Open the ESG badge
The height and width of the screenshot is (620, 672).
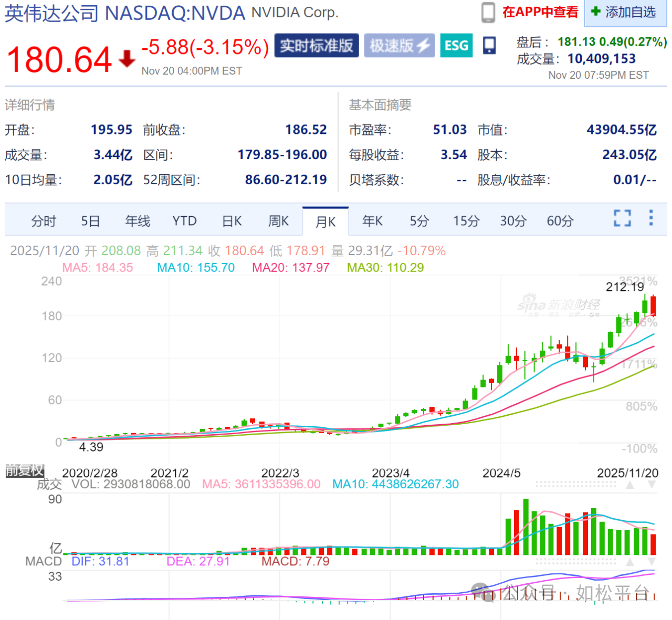click(x=456, y=46)
